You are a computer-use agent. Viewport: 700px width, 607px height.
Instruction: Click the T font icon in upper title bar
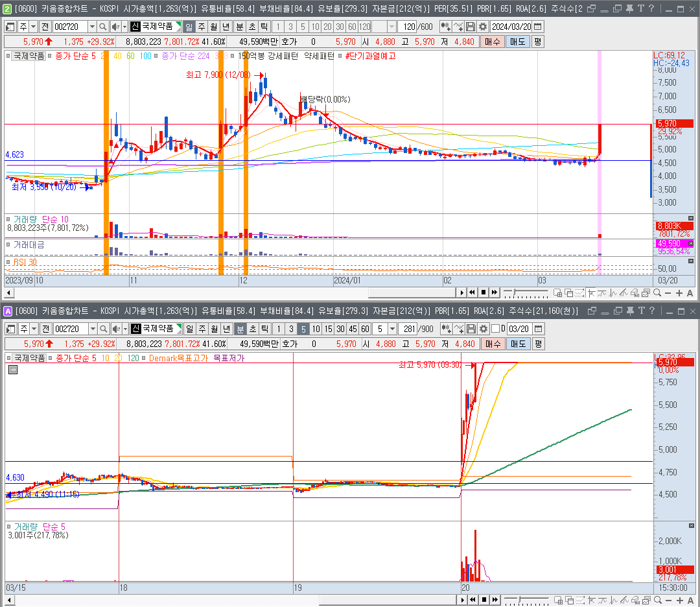(640, 8)
